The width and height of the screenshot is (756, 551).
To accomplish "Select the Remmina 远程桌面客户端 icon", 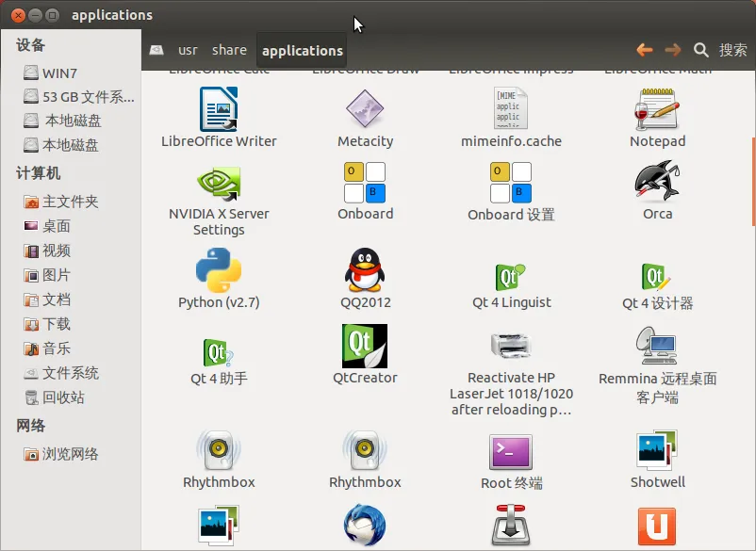I will tap(657, 346).
